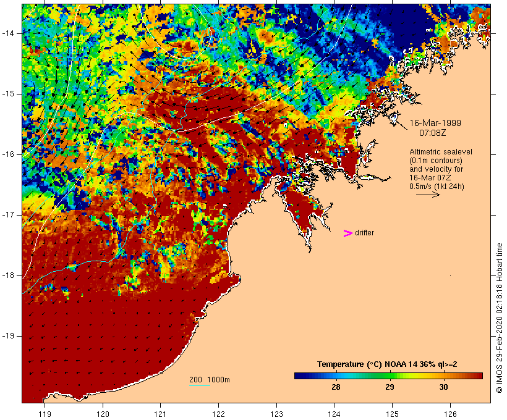Click the latitude label '-14'
The height and width of the screenshot is (420, 507).
click(8, 33)
